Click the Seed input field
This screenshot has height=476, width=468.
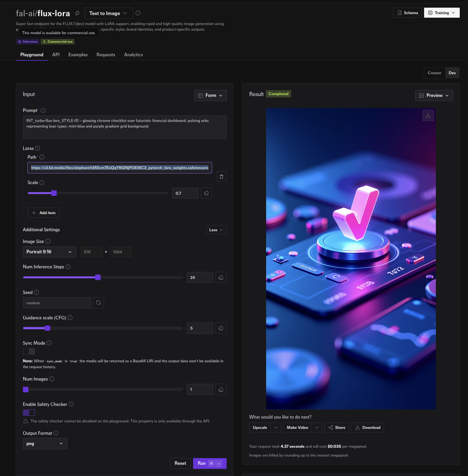57,303
